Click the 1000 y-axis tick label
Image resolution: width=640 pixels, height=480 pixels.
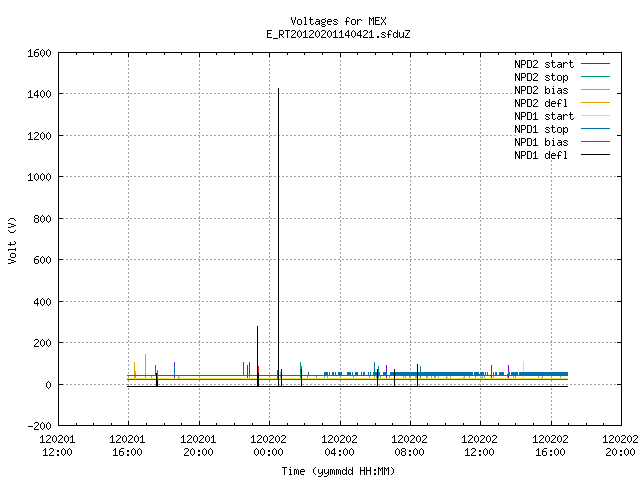(x=39, y=177)
